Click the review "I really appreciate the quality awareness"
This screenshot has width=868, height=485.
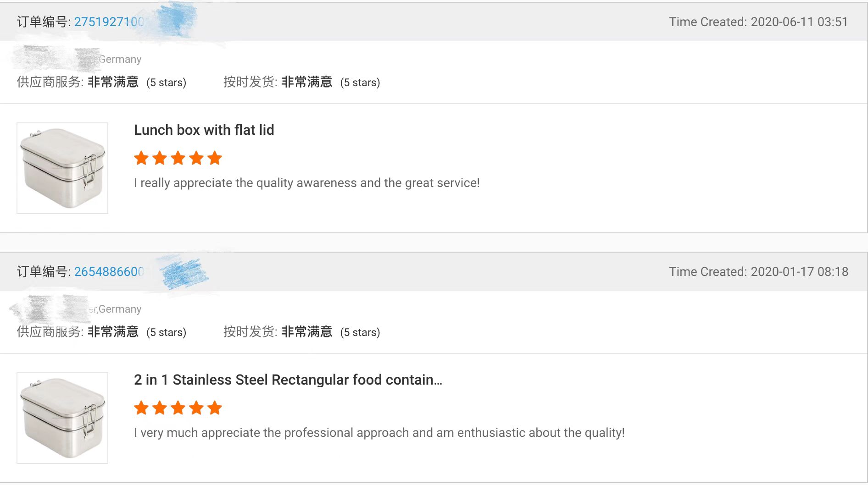click(x=306, y=183)
